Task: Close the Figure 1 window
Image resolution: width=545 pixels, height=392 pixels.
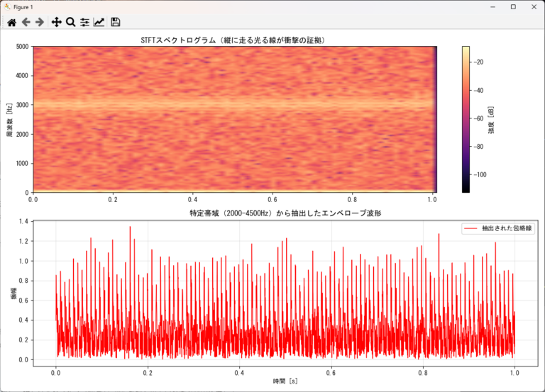Action: click(533, 6)
